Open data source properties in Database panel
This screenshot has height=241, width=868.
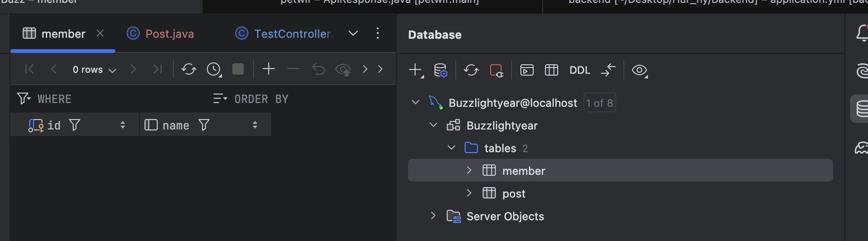coord(441,70)
